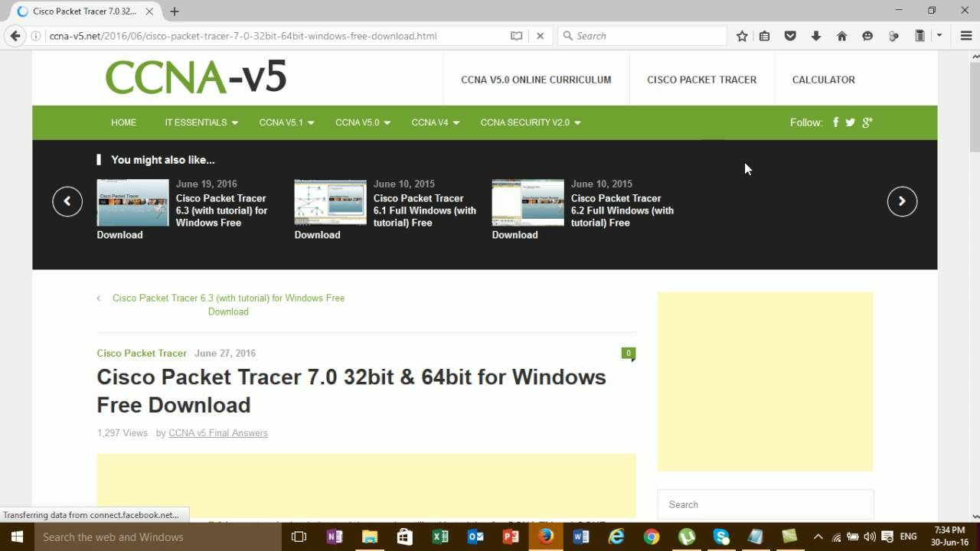The image size is (980, 551).
Task: Open a new browser tab with plus button
Action: [175, 11]
